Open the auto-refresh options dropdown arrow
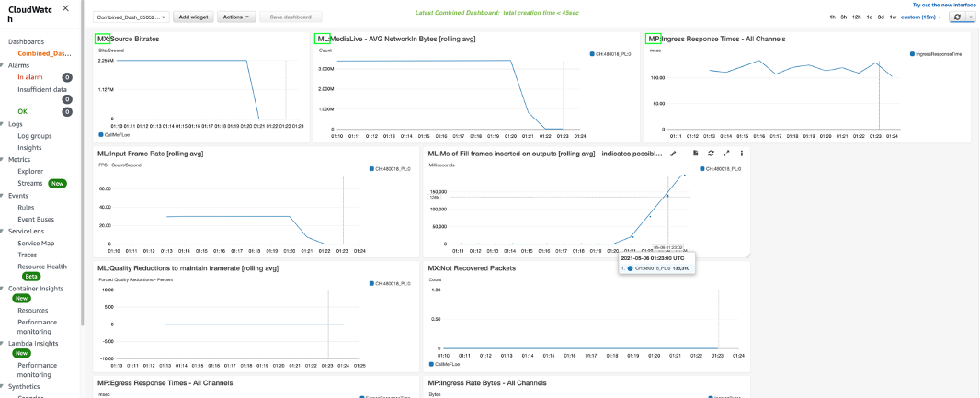 pyautogui.click(x=971, y=17)
